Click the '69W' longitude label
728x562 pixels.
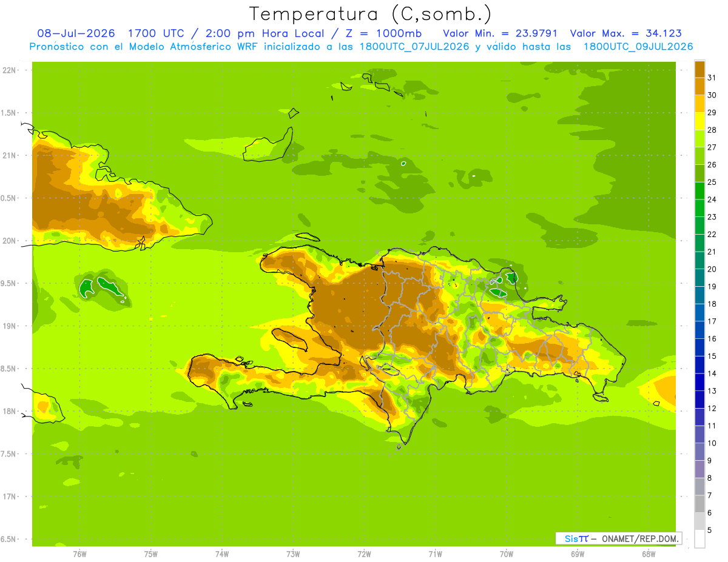[x=578, y=554]
